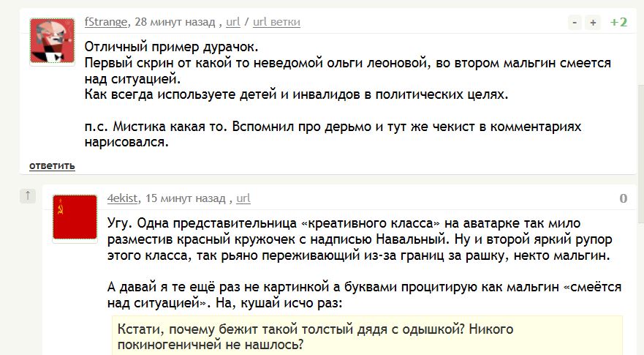Screen dimensions: 644x355
Task: Open the fStrange user profile link
Action: 106,22
